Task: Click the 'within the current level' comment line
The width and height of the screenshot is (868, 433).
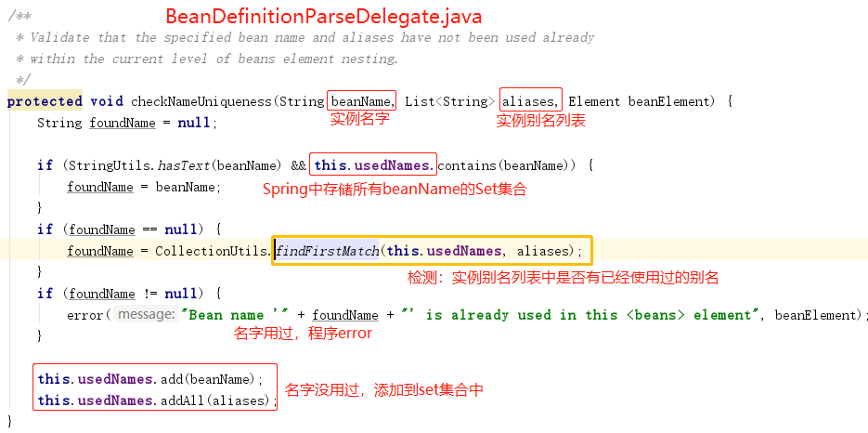Action: pos(207,59)
